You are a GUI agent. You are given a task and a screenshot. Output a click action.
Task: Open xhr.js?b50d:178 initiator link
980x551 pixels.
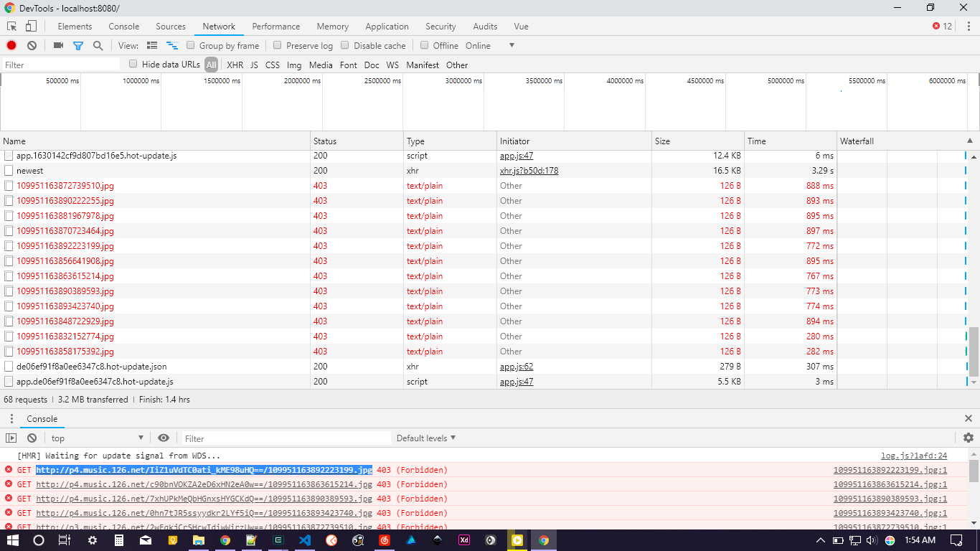click(529, 171)
